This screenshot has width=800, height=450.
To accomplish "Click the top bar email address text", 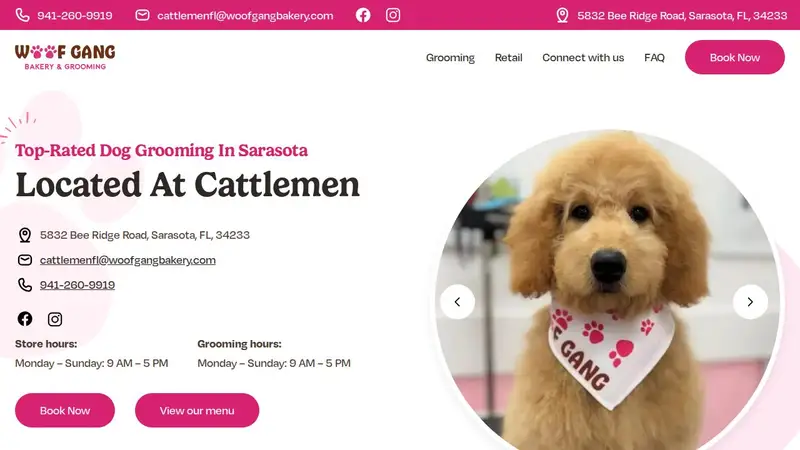I will point(245,16).
